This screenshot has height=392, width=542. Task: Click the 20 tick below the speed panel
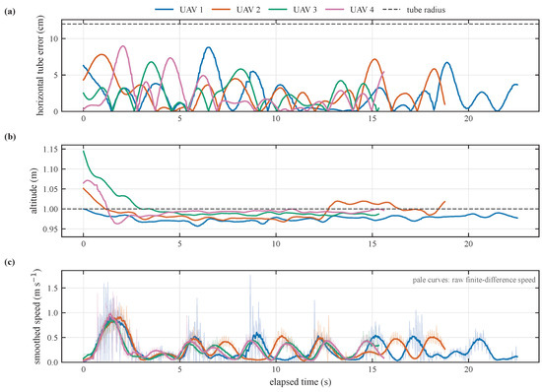coord(468,369)
